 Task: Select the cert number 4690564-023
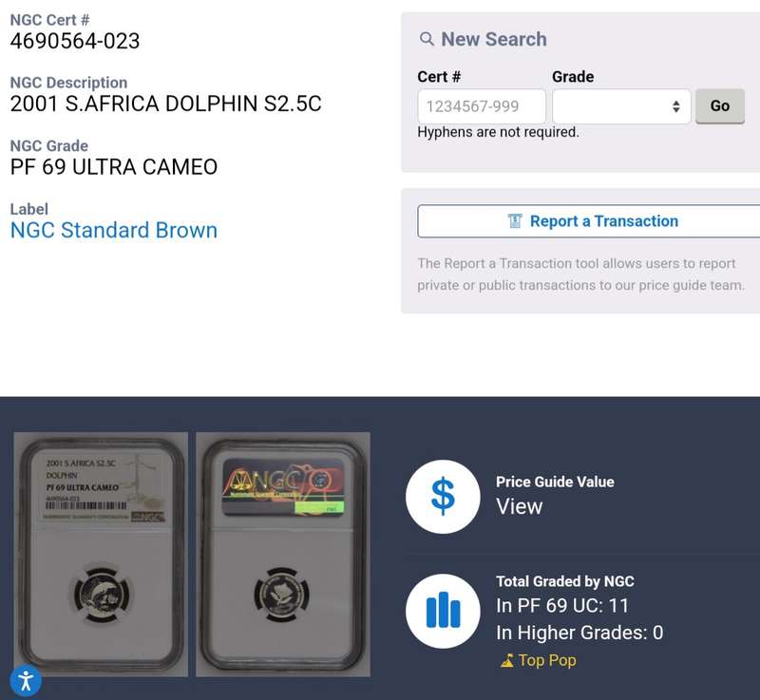click(x=75, y=41)
